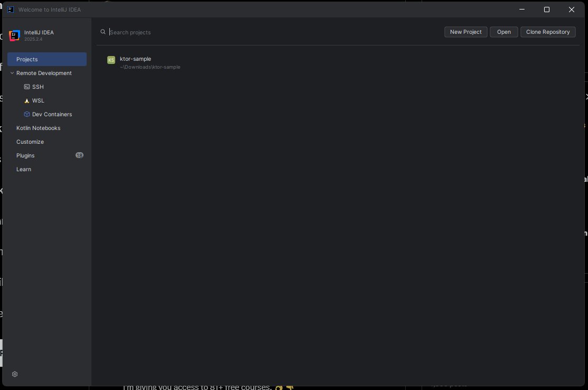Open the SSH remote development entry

tap(47, 87)
